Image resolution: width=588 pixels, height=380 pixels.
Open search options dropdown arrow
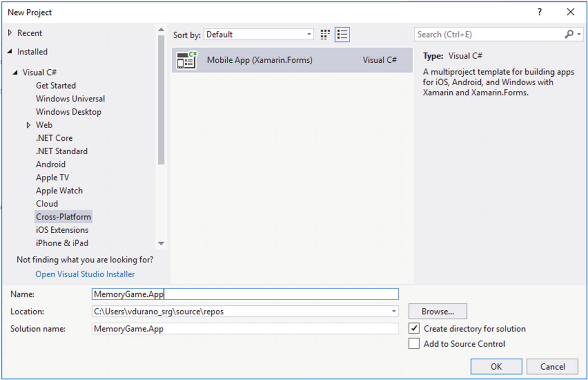[x=579, y=35]
